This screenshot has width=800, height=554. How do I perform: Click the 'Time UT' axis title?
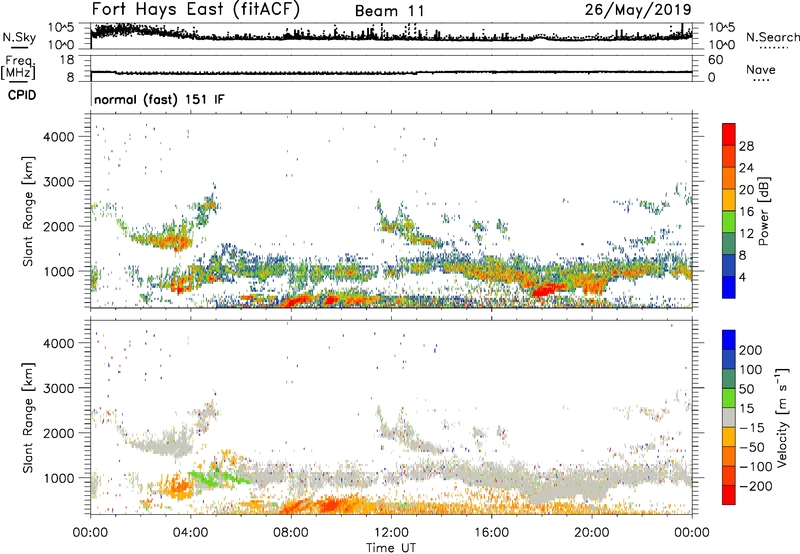391,548
